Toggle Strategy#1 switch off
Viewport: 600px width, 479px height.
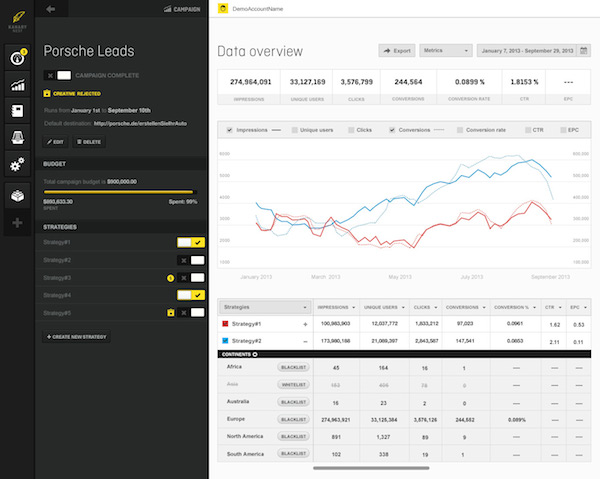click(191, 242)
